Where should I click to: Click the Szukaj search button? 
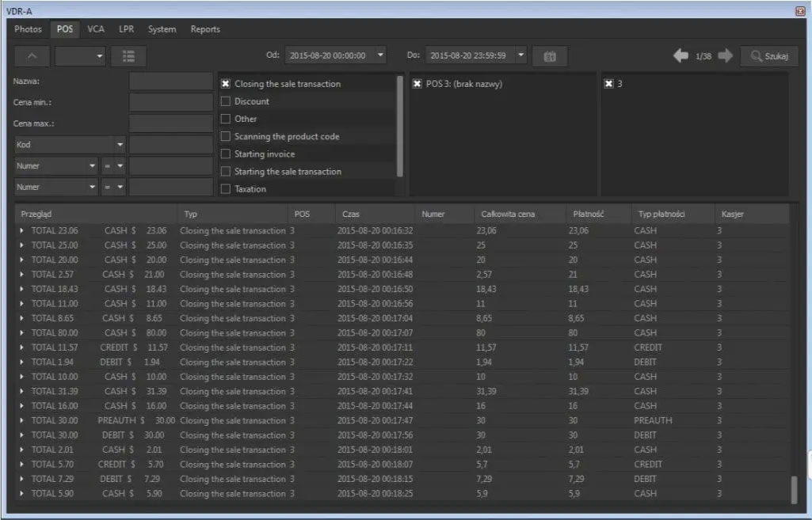coord(769,56)
